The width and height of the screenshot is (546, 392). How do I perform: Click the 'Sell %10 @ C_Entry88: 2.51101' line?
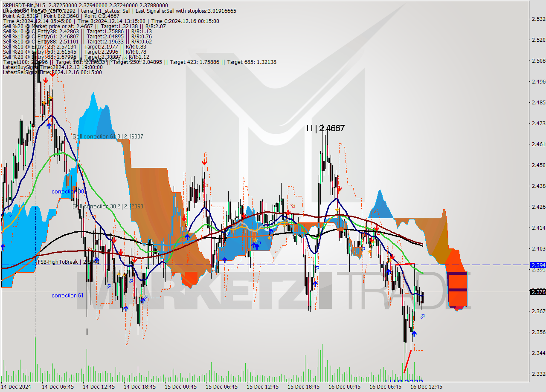[77, 41]
